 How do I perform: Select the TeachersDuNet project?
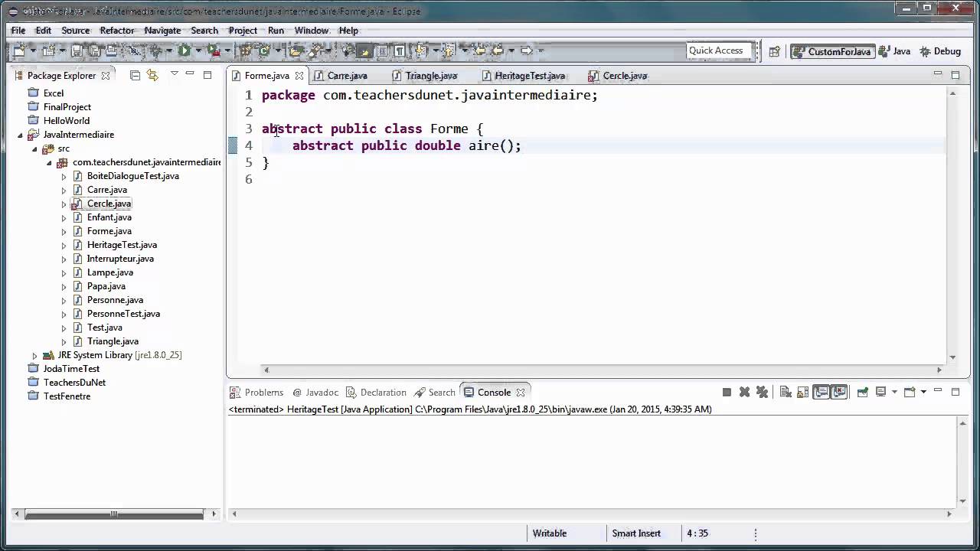click(74, 383)
